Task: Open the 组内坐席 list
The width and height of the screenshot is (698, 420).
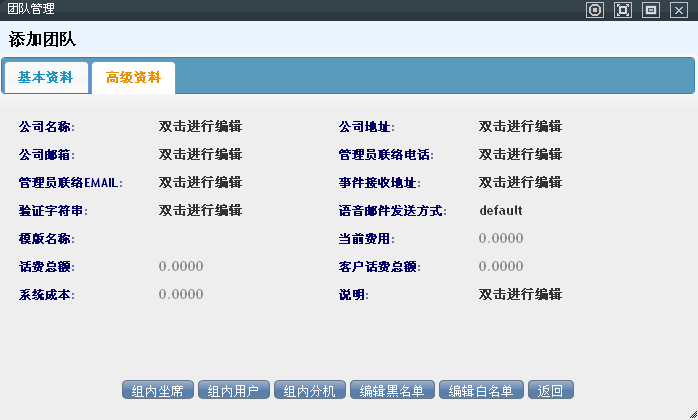Action: coord(158,391)
